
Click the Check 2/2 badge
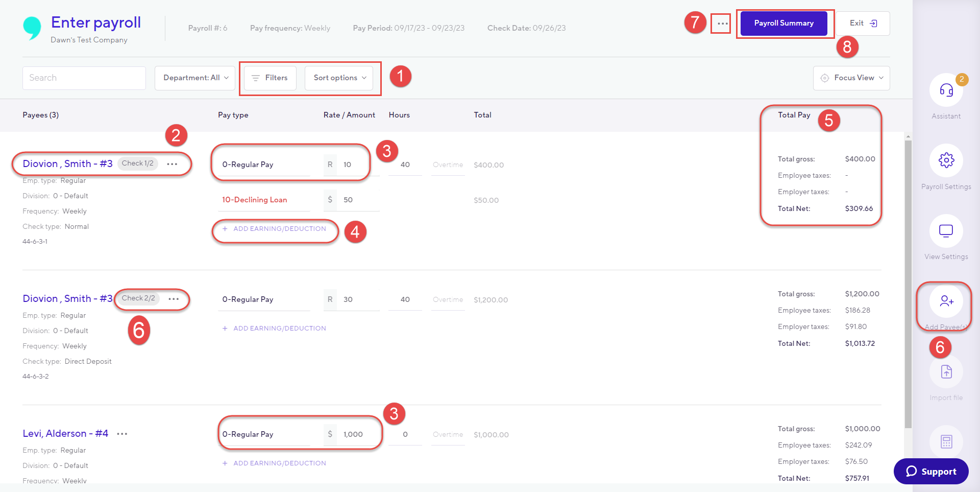point(138,298)
